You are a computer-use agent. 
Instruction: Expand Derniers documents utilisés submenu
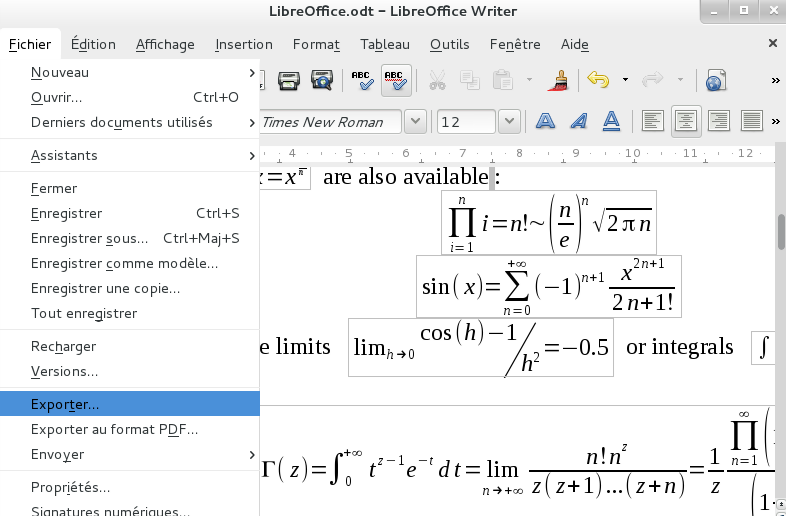(130, 122)
